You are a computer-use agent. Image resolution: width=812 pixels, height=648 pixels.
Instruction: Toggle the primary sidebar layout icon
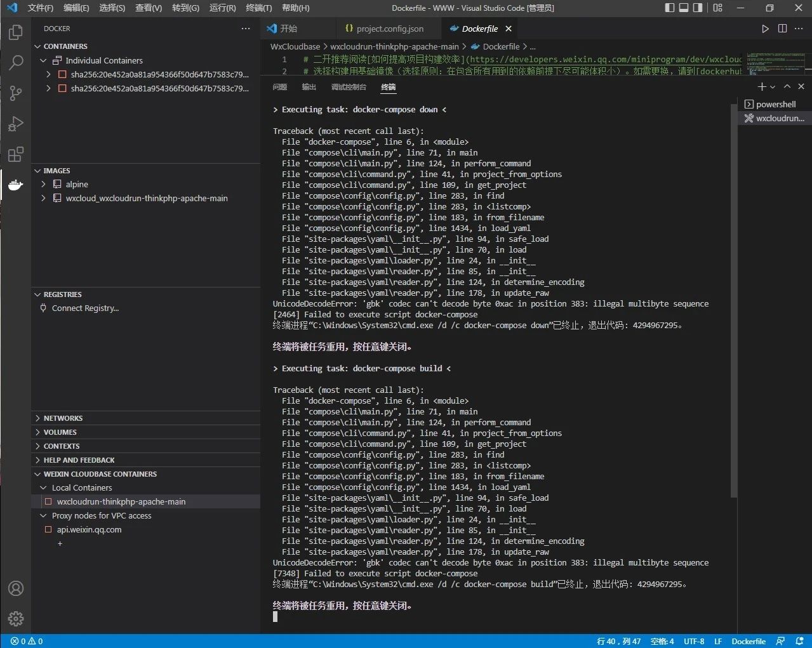coord(670,8)
